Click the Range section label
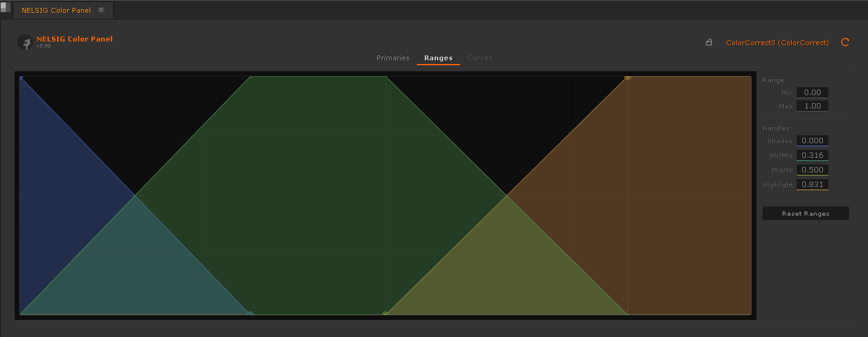The image size is (868, 337). coord(774,80)
